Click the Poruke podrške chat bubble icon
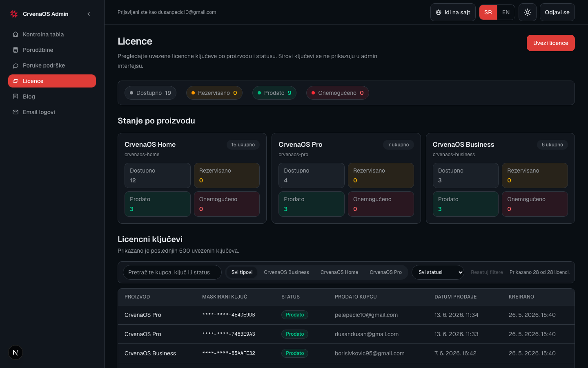The height and width of the screenshot is (368, 588). point(16,65)
